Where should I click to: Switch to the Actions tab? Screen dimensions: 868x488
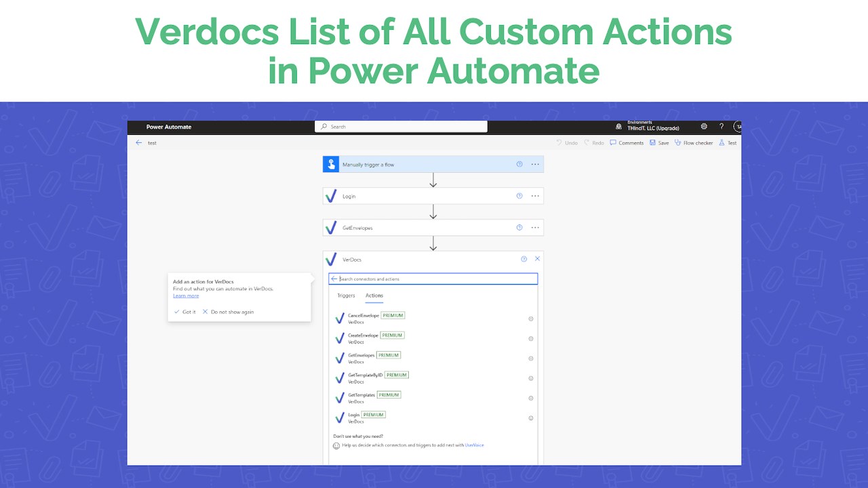pyautogui.click(x=374, y=296)
